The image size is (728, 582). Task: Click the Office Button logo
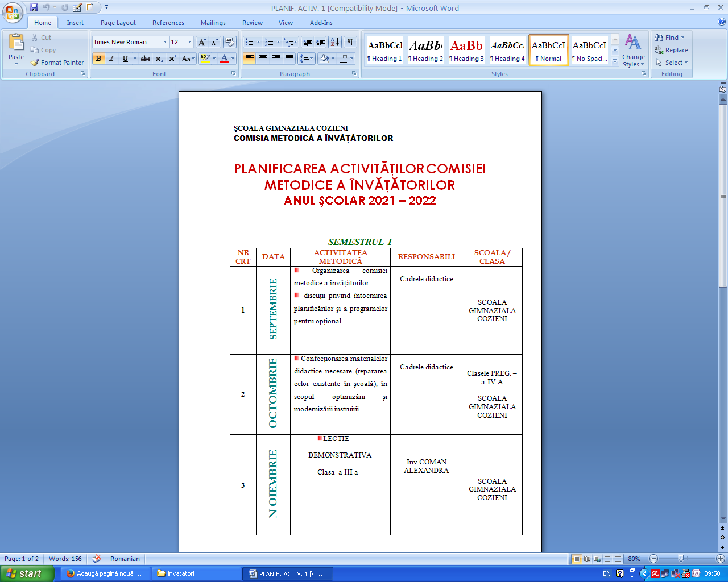click(x=13, y=13)
